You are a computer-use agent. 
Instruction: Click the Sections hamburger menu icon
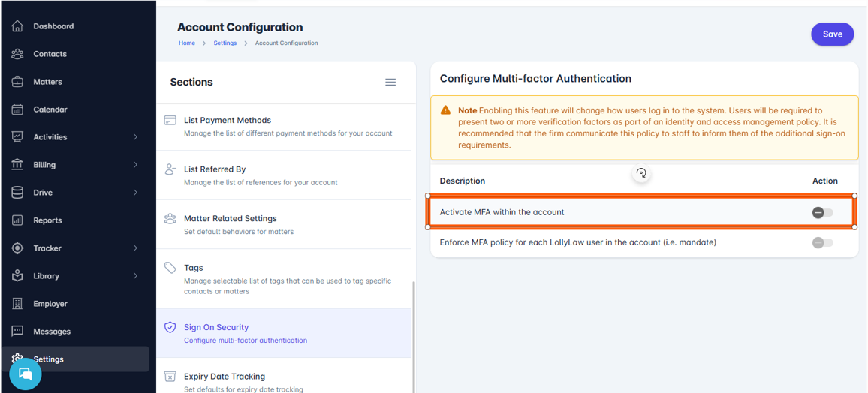(x=390, y=82)
